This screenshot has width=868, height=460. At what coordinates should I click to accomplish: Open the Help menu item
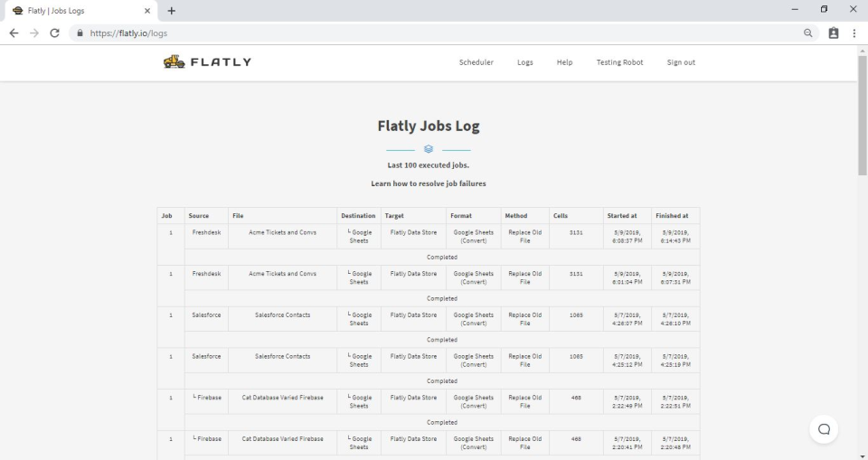coord(564,62)
